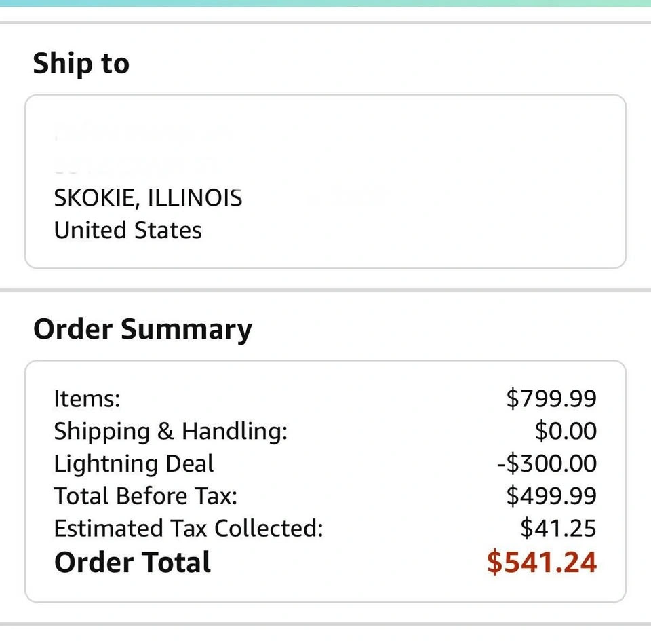The width and height of the screenshot is (651, 644).
Task: Open the Lightning Deal discount line
Action: tap(134, 464)
